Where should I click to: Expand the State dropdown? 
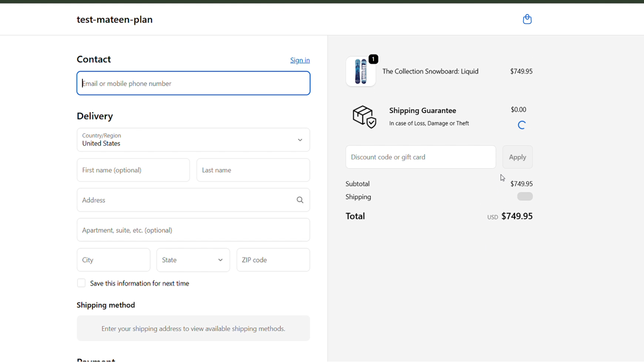click(193, 260)
